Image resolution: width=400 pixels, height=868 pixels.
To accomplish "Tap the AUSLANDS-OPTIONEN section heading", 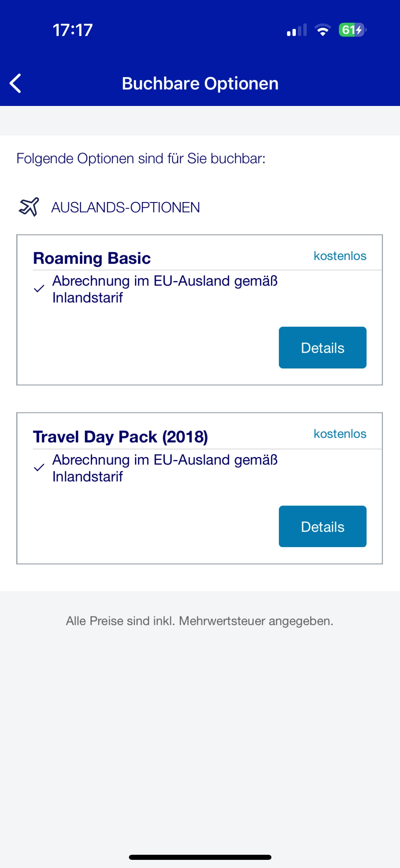I will 126,207.
